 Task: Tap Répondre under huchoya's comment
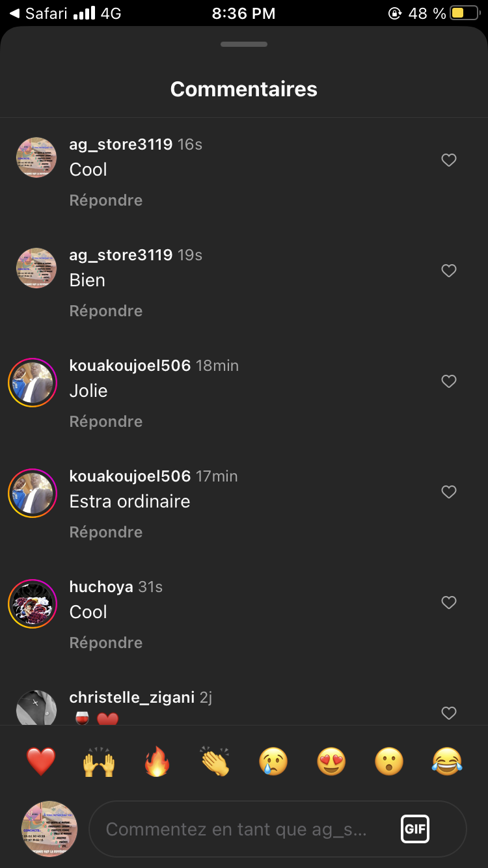(106, 643)
